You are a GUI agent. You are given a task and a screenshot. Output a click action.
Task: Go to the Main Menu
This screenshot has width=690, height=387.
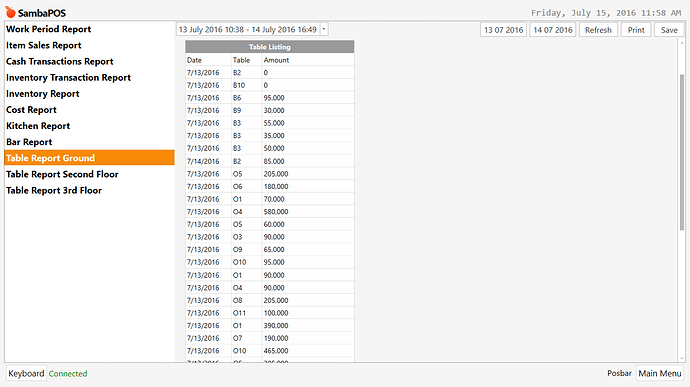[x=660, y=373]
